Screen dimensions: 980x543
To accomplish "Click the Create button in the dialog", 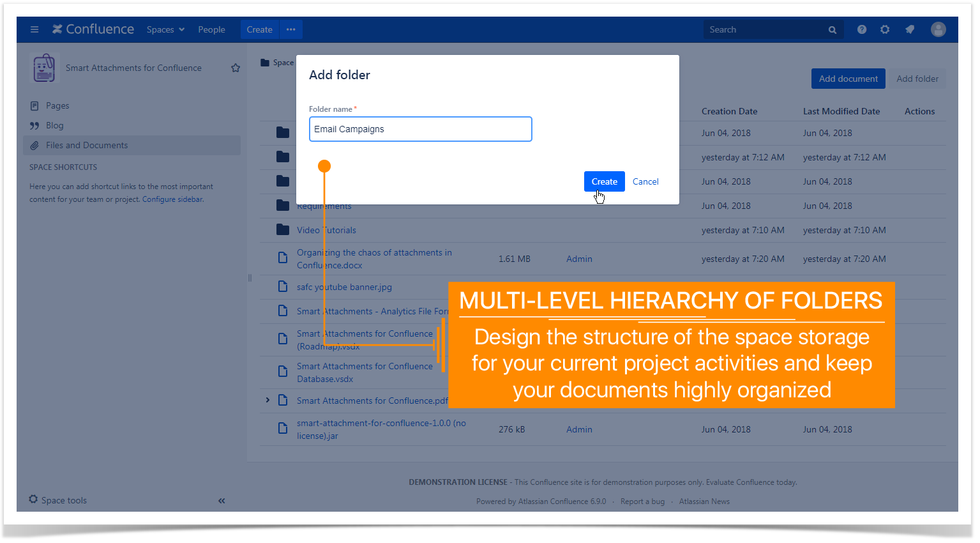I will (x=604, y=181).
